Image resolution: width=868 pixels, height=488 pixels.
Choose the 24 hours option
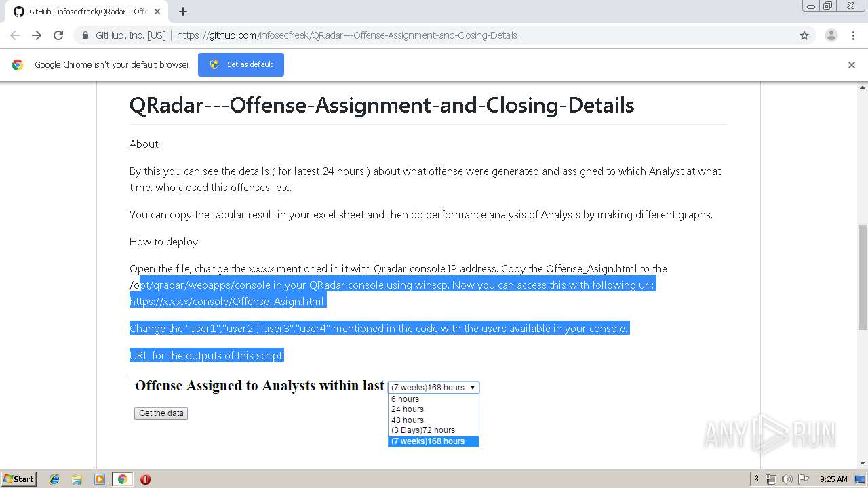433,409
